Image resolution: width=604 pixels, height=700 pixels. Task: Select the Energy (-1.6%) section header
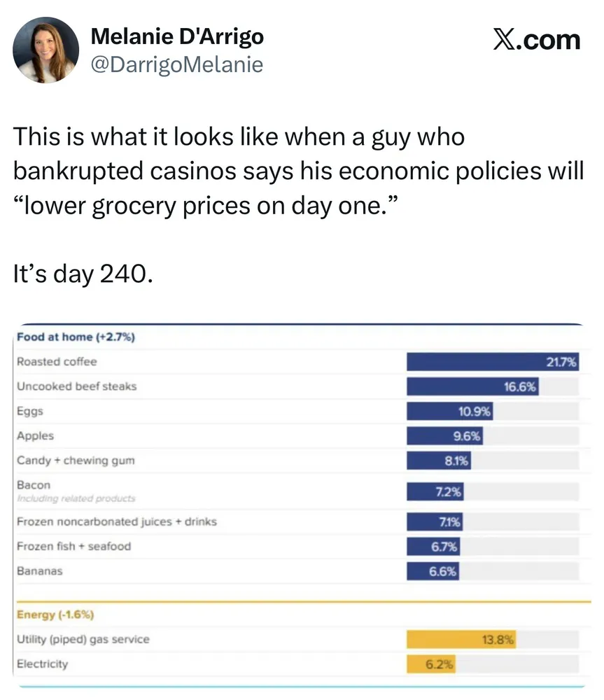(55, 615)
